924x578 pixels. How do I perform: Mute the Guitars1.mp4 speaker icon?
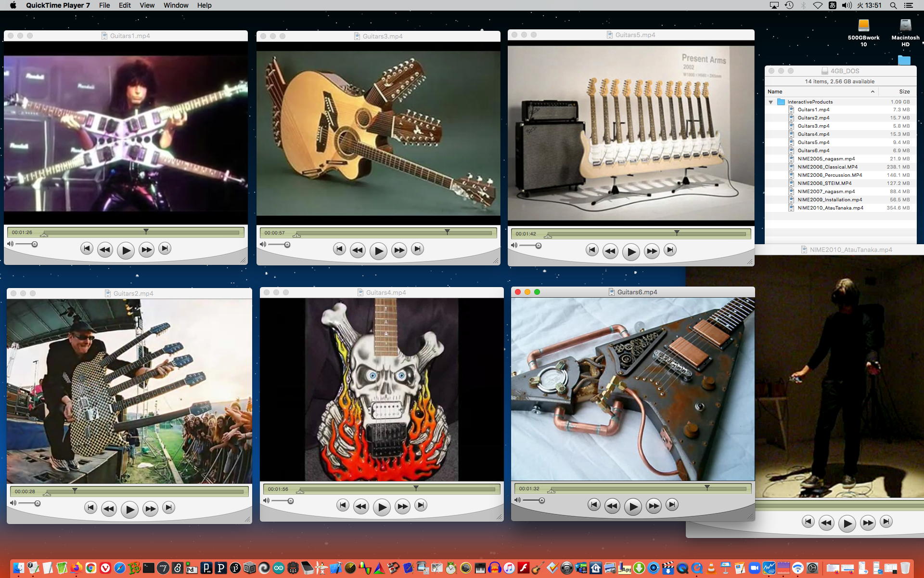pos(10,244)
